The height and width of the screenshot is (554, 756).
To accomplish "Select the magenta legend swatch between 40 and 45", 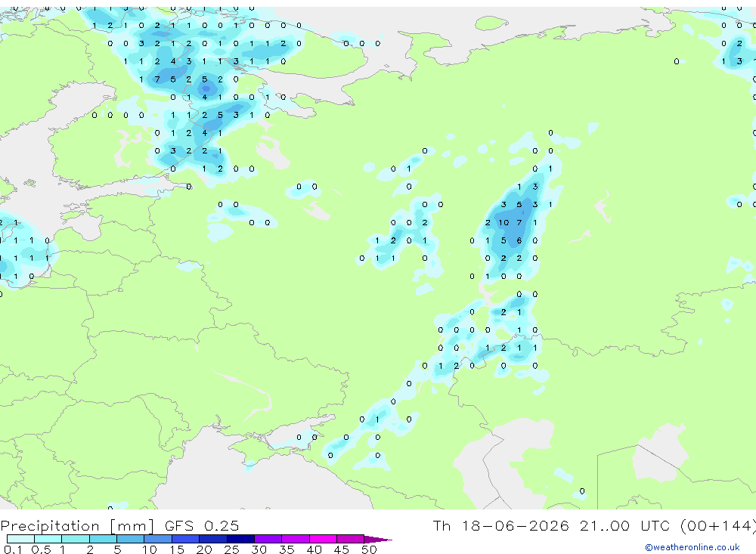I will (323, 539).
